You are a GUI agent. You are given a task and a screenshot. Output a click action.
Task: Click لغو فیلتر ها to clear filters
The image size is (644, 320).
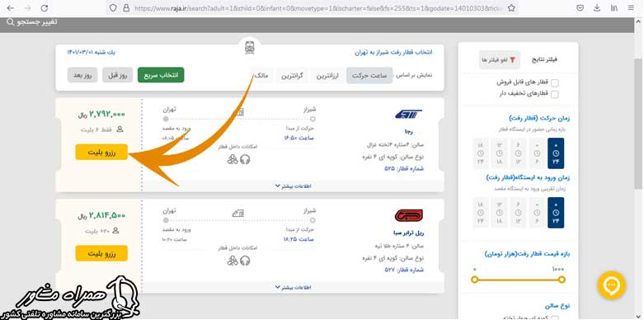click(500, 60)
